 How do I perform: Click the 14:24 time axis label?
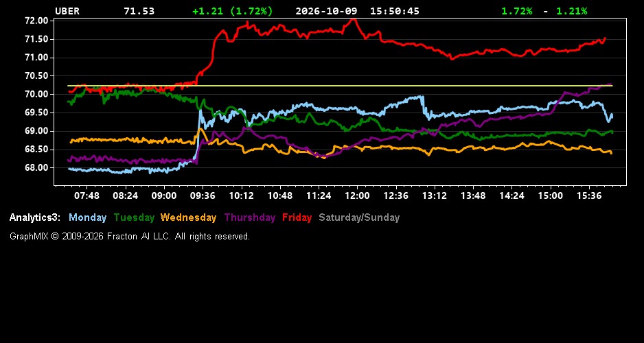point(511,196)
